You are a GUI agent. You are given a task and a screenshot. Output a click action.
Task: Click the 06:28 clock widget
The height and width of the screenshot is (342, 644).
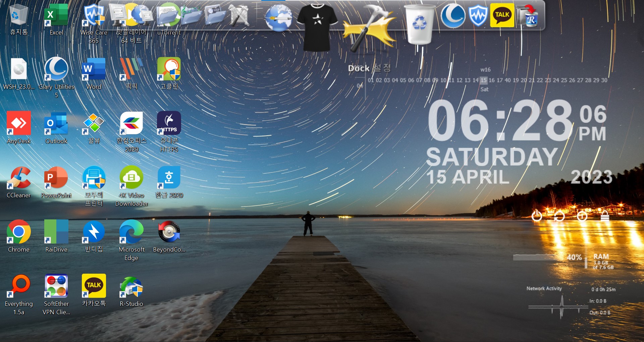tap(500, 121)
